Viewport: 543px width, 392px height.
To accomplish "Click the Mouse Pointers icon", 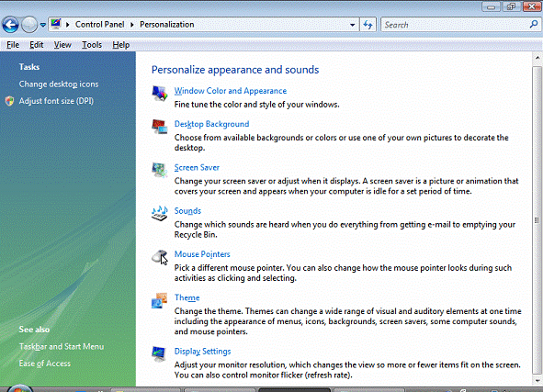I will [160, 257].
